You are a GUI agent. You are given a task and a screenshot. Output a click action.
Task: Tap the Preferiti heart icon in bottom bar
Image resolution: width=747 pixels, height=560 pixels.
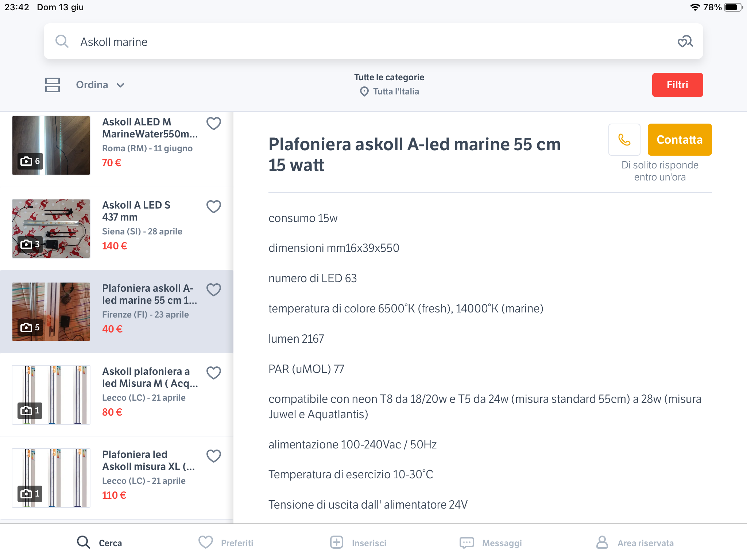206,542
